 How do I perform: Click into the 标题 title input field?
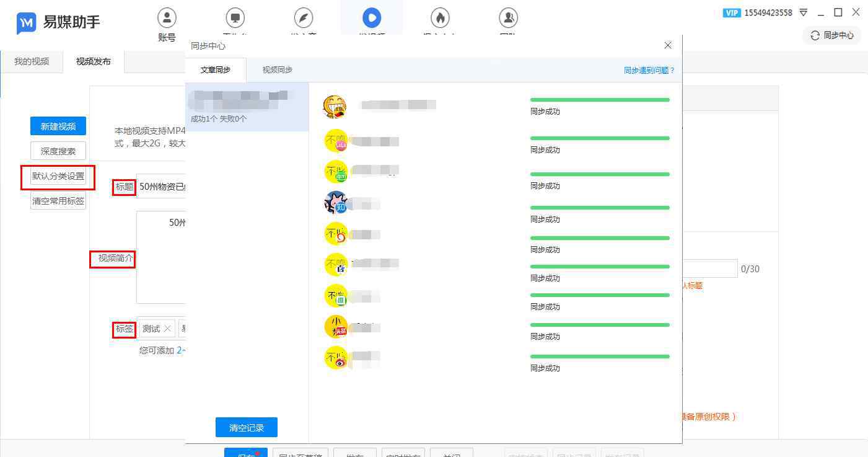(x=161, y=186)
